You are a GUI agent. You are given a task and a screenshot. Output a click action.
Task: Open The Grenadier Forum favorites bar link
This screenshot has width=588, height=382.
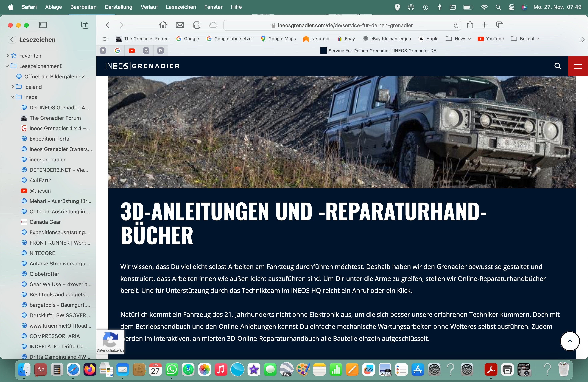[142, 39]
